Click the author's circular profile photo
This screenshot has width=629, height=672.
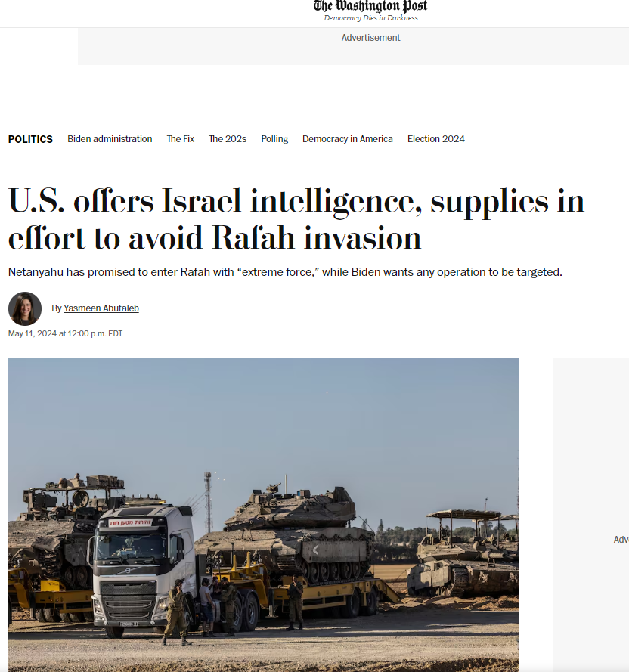click(x=25, y=308)
